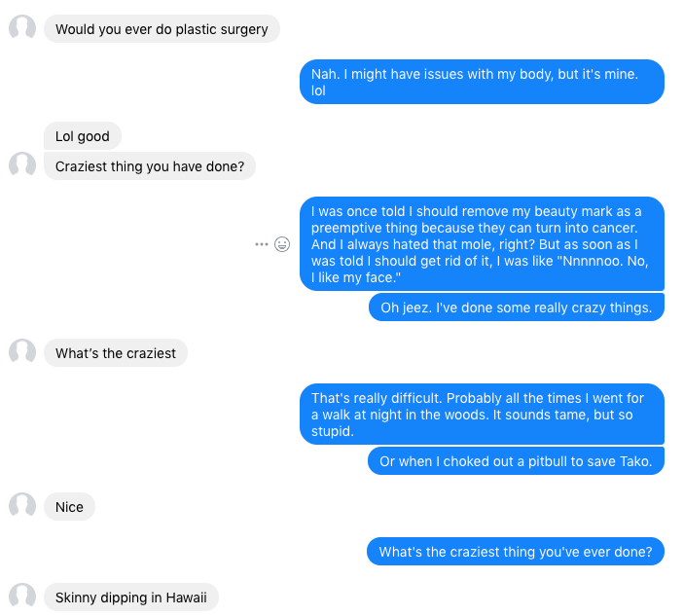The image size is (684, 616).
Task: Click the "Nah. I might have issues" reply bubble
Action: tap(482, 82)
